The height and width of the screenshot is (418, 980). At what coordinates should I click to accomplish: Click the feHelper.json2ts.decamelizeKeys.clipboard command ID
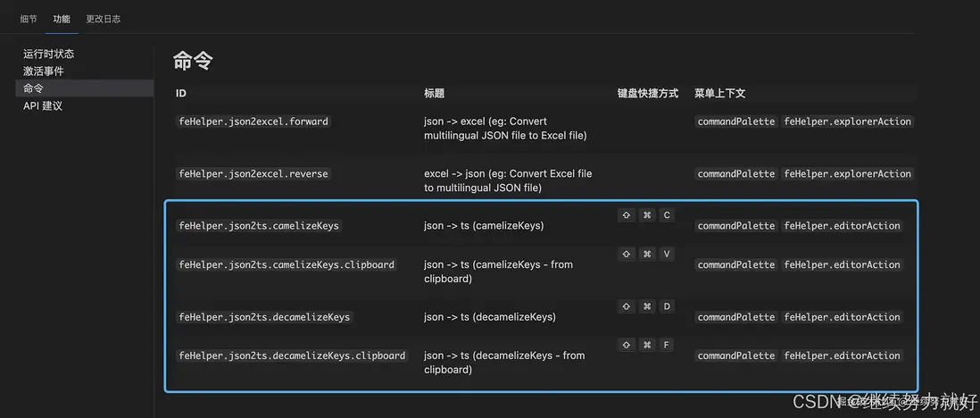coord(292,355)
